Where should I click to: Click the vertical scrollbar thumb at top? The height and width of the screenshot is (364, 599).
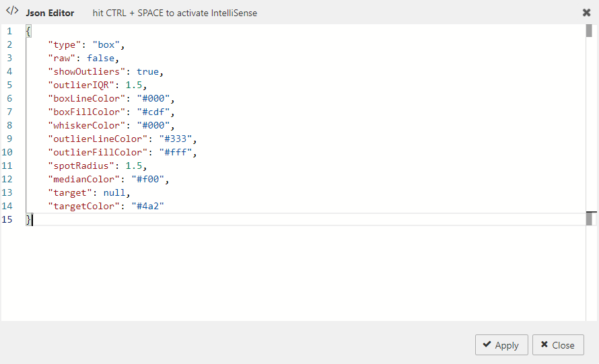pyautogui.click(x=589, y=31)
